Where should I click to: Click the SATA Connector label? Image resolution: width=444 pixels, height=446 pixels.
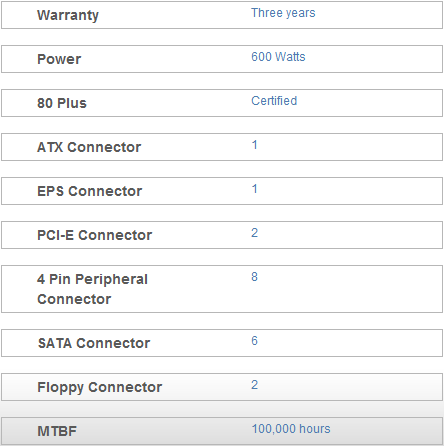[94, 343]
